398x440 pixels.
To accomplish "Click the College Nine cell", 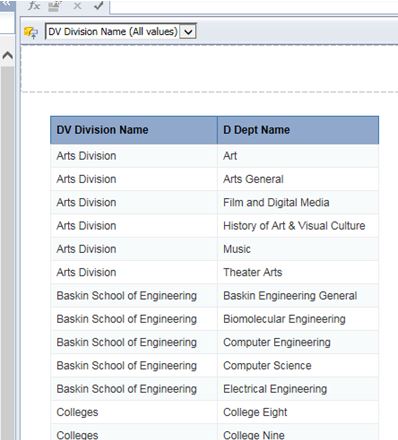I will pyautogui.click(x=298, y=432).
